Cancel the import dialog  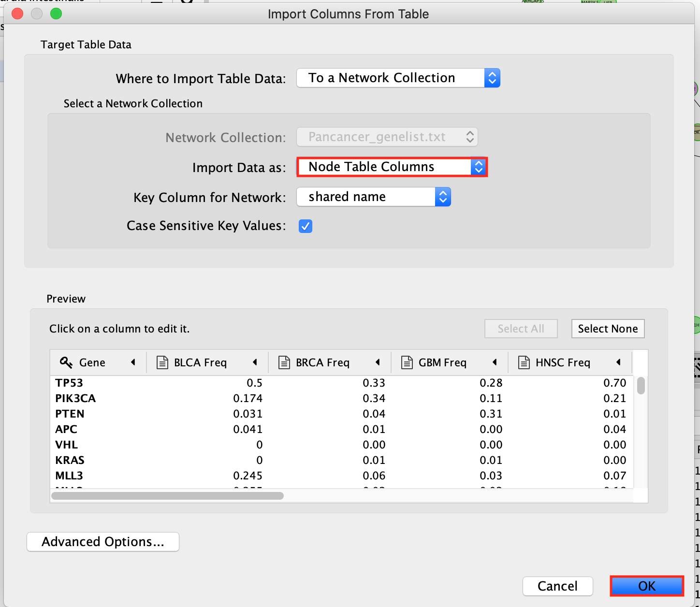click(557, 586)
